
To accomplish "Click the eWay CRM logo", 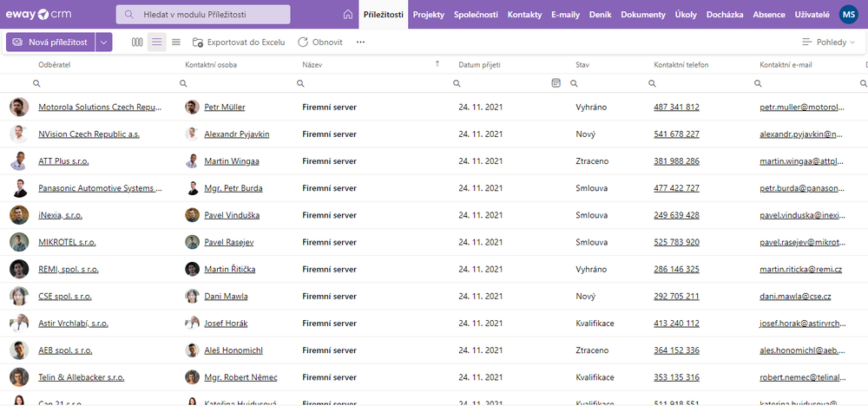I will 38,15.
